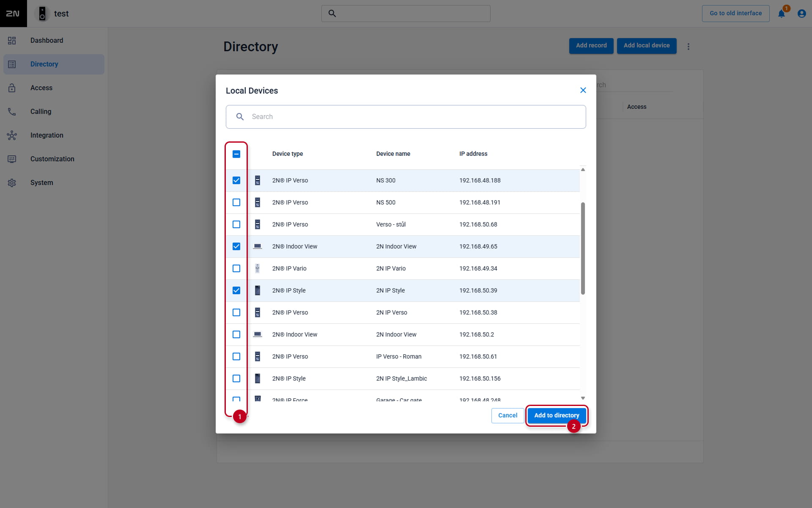Image resolution: width=812 pixels, height=508 pixels.
Task: Open the System menu item
Action: coord(54,183)
